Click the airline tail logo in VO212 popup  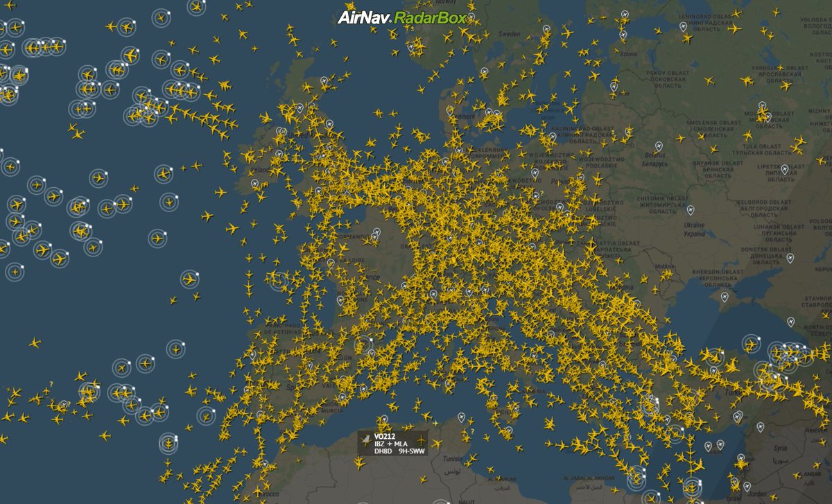pos(365,440)
